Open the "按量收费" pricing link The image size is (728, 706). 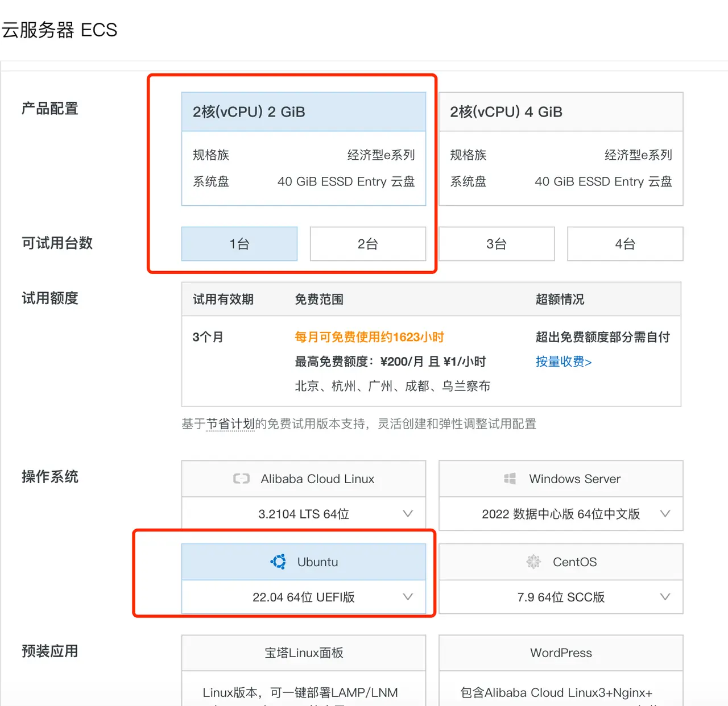tap(564, 362)
